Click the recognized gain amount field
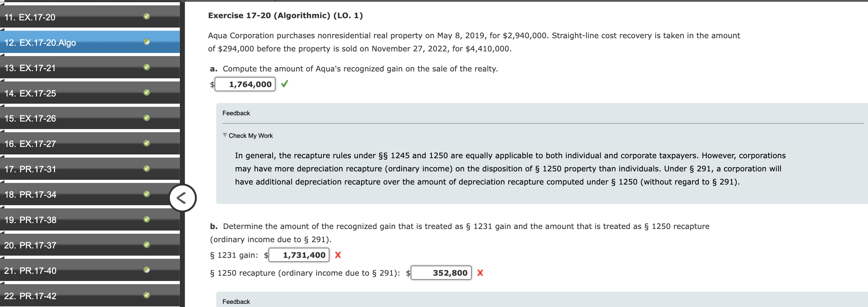The height and width of the screenshot is (307, 868). [245, 84]
